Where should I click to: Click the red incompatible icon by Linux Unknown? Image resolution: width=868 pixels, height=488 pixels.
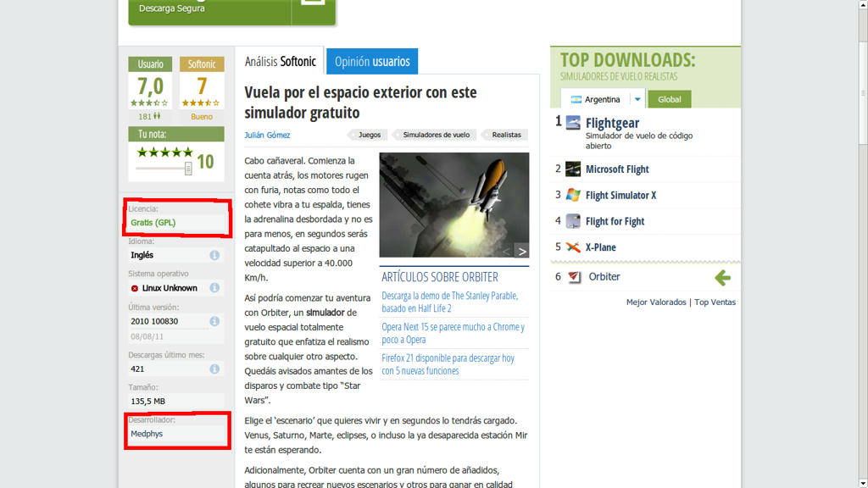pyautogui.click(x=135, y=288)
